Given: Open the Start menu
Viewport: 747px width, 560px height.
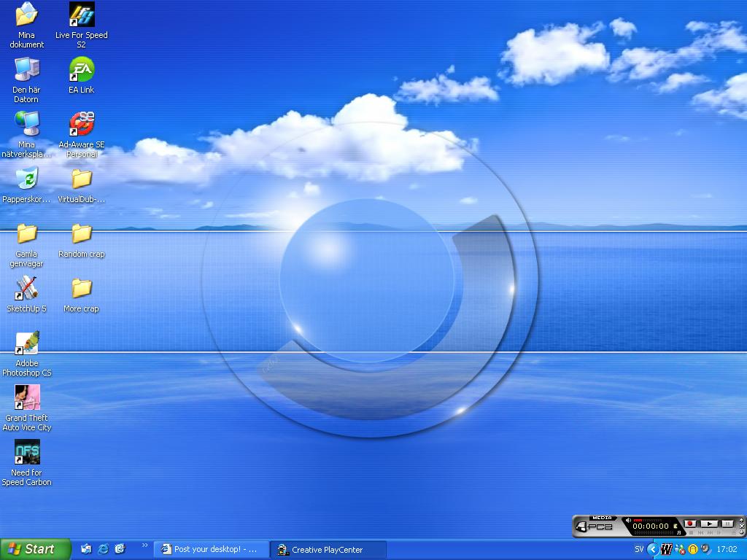Looking at the screenshot, I should coord(36,549).
